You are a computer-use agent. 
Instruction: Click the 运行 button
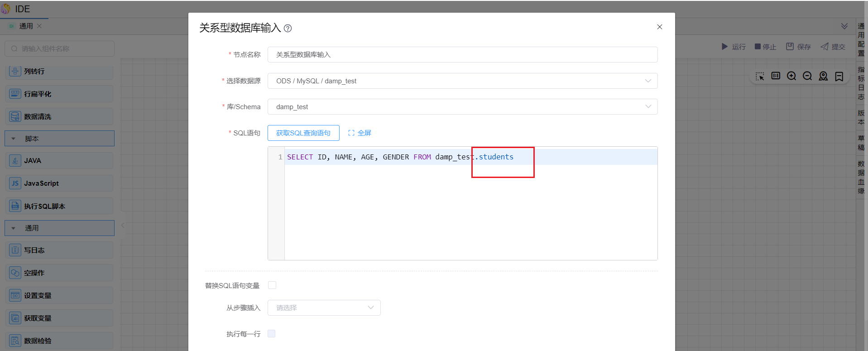tap(734, 47)
